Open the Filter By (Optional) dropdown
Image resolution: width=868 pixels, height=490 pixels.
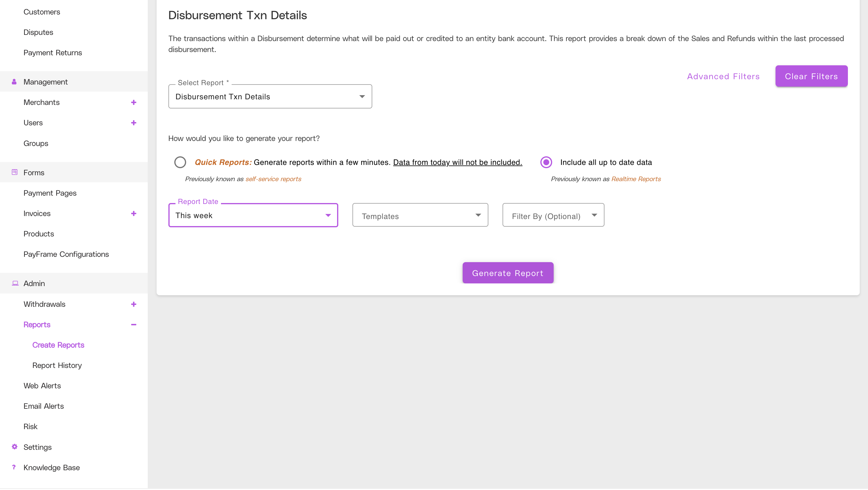[553, 215]
